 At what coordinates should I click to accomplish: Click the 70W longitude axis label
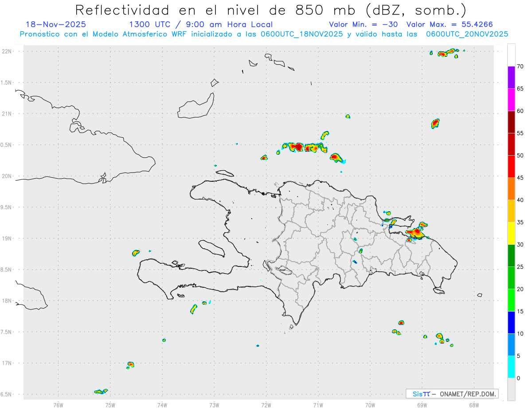(x=370, y=405)
